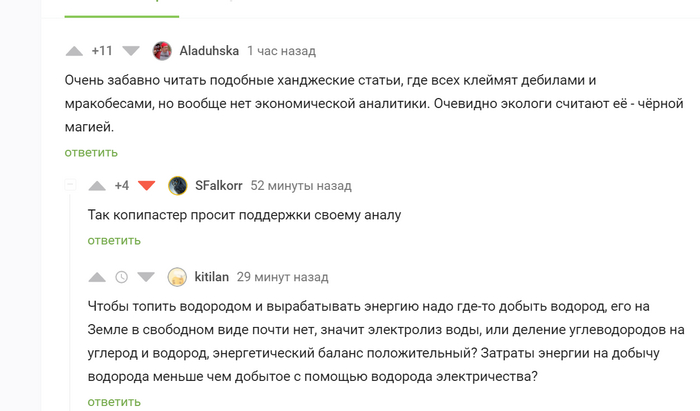700x411 pixels.
Task: Click the '52 минуты назад' timestamp
Action: (301, 185)
